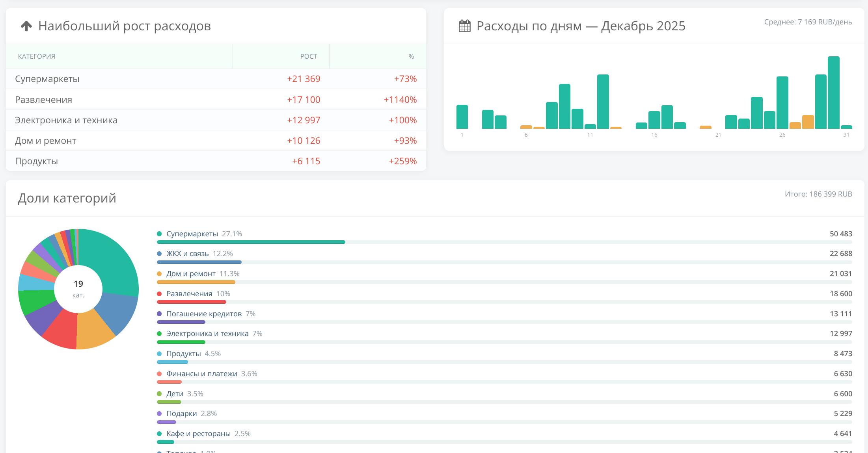Click the Финансы и платежи legend label

[x=201, y=374]
